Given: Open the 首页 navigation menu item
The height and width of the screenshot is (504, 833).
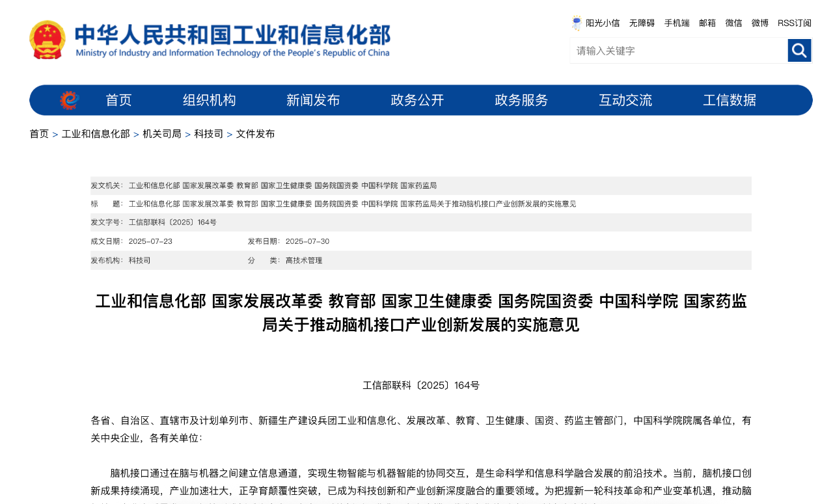Looking at the screenshot, I should 118,100.
